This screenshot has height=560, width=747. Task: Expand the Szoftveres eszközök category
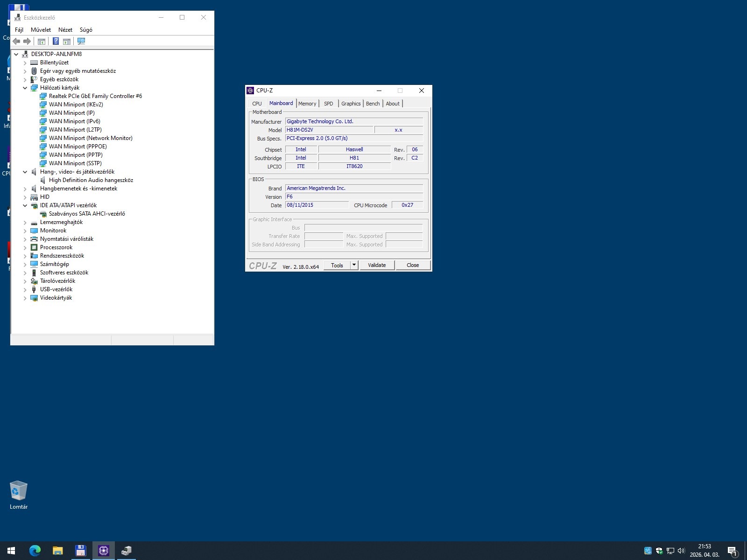[25, 273]
